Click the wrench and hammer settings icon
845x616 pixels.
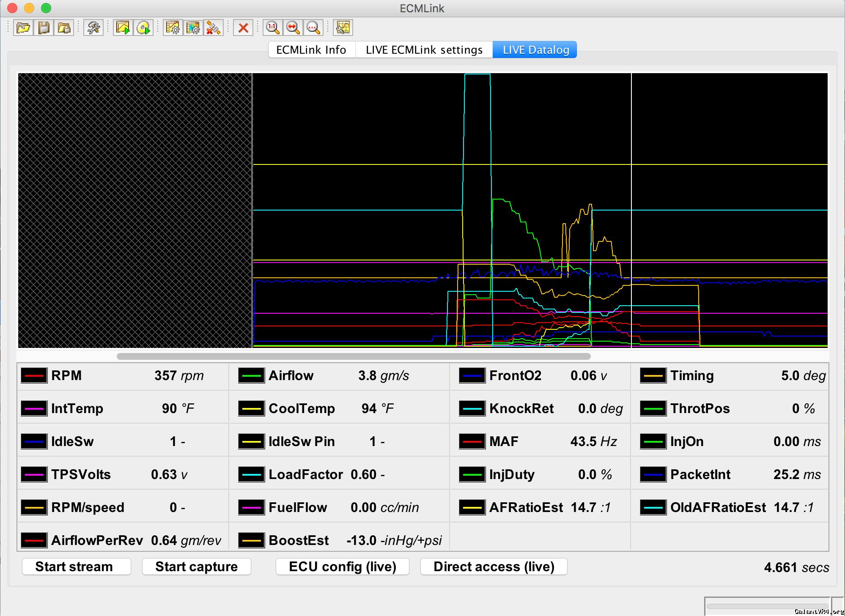coord(93,28)
